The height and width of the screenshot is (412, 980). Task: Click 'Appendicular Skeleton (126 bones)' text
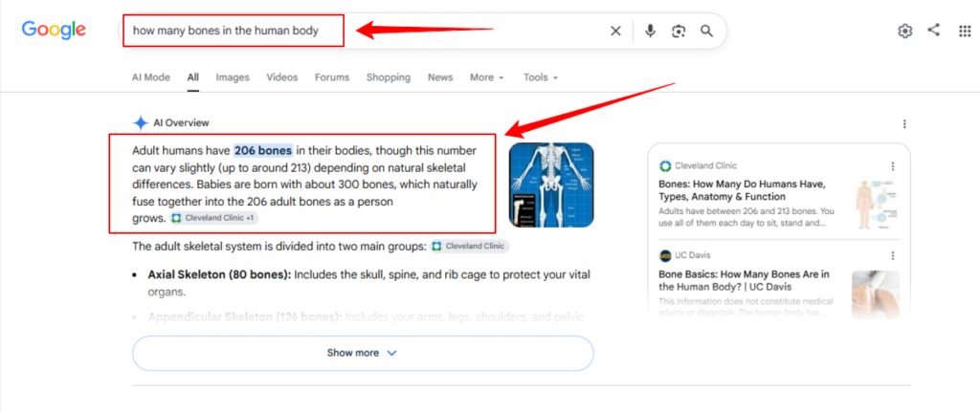click(x=245, y=317)
